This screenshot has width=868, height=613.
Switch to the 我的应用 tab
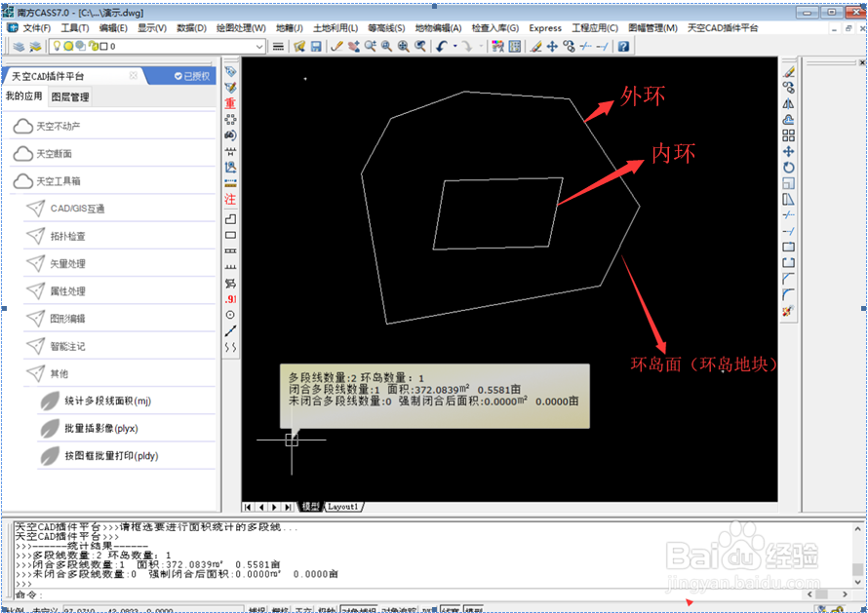(x=23, y=96)
